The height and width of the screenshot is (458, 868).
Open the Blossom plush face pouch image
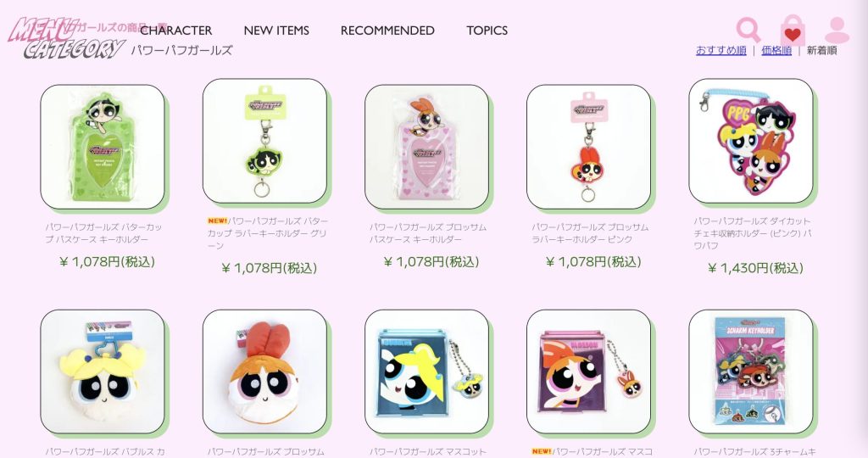[264, 371]
